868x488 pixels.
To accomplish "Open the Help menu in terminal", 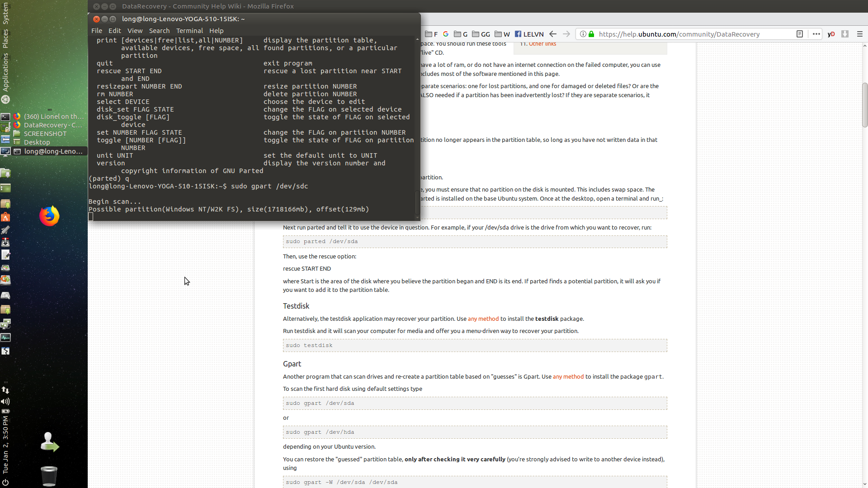I will 216,31.
